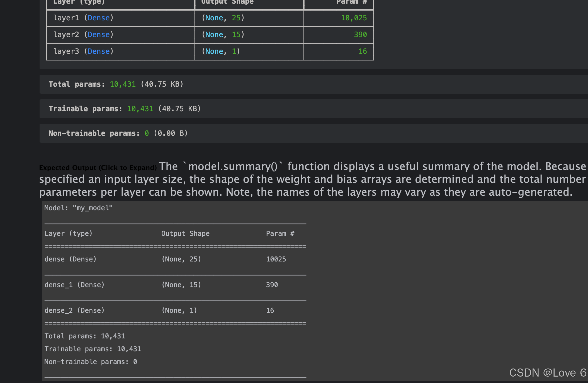Click '10025' value in expected output
The width and height of the screenshot is (588, 383).
[276, 259]
